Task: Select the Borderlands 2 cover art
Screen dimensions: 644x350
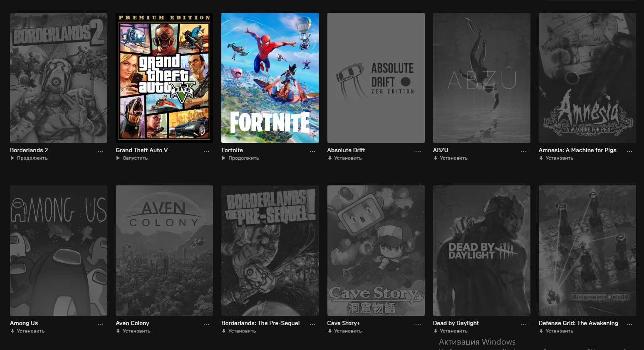Action: [59, 78]
